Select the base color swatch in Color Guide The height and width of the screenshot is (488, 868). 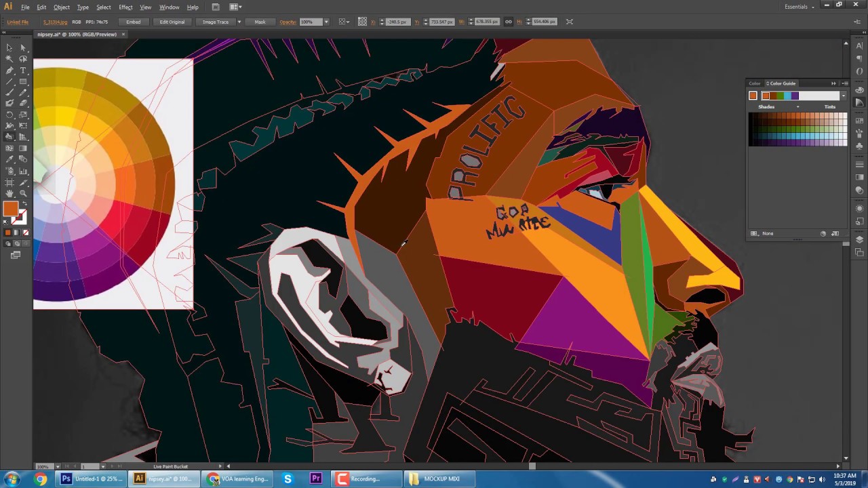pos(753,96)
